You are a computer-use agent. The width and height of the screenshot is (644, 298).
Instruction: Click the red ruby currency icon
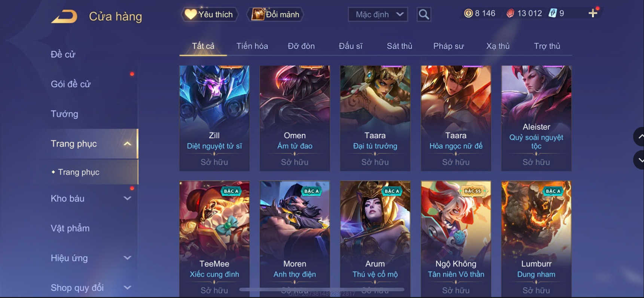[x=510, y=13]
